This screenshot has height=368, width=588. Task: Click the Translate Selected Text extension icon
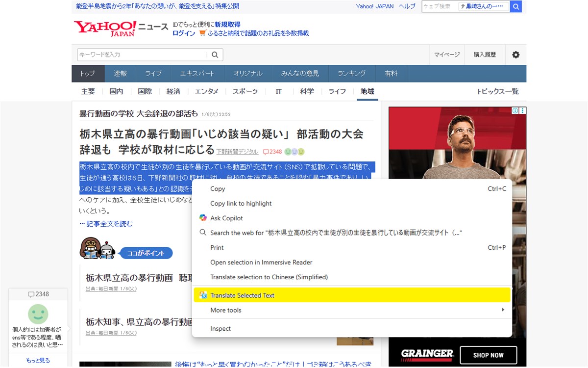203,295
